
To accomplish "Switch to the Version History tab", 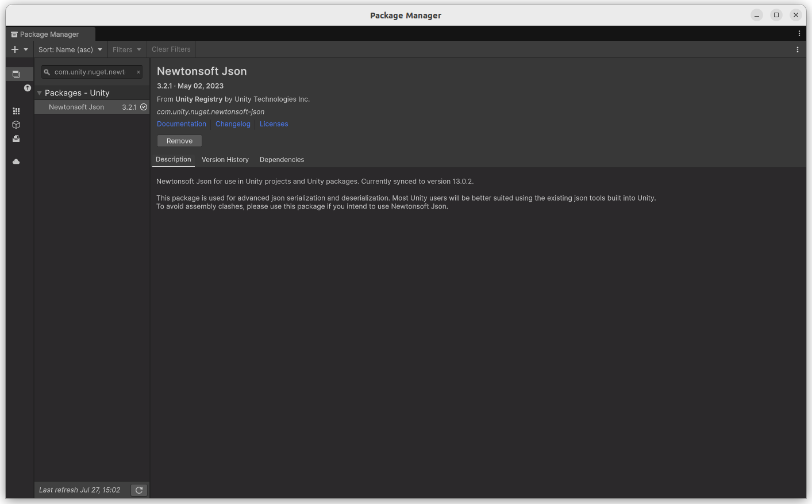I will click(225, 160).
